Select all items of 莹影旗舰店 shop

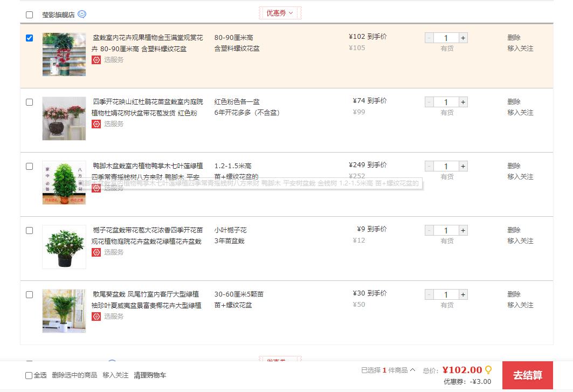click(30, 15)
